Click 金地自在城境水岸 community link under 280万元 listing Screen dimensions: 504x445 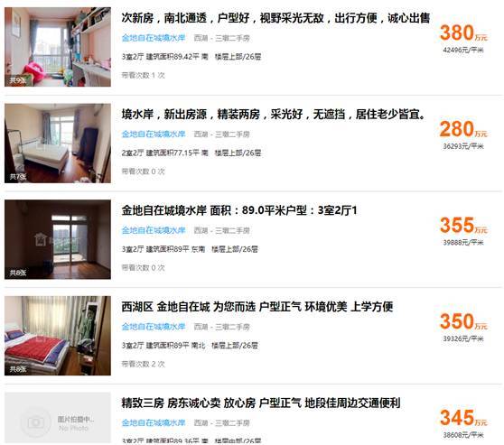tap(154, 134)
